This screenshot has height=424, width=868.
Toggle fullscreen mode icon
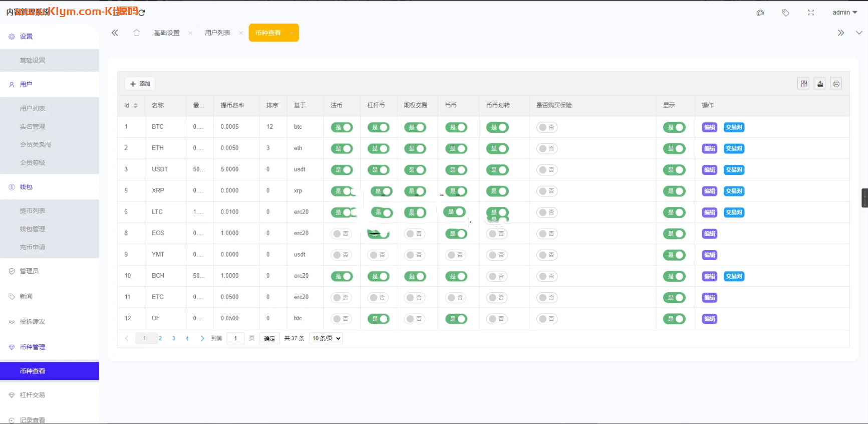tap(811, 13)
